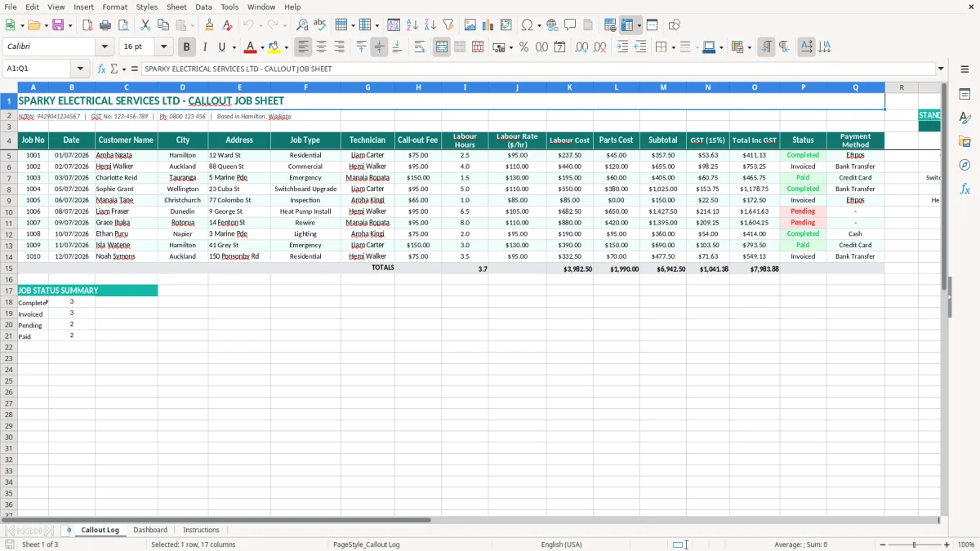Click Clone Formatting paintbrush

coord(209,25)
